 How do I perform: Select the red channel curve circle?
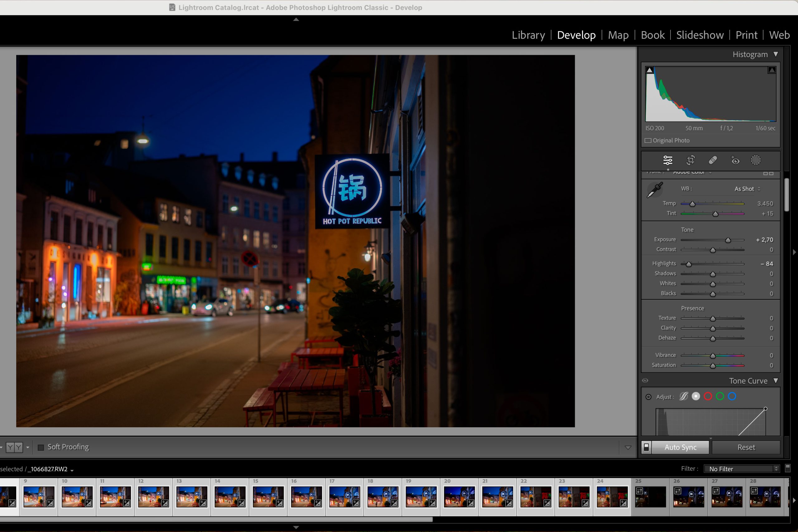[708, 396]
